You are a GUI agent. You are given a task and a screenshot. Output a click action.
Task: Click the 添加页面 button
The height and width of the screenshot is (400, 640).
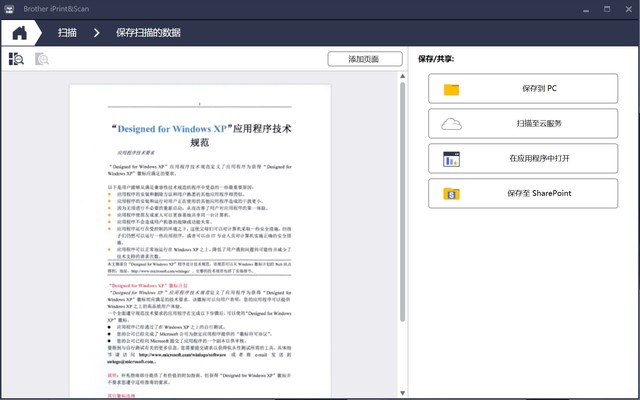click(365, 59)
